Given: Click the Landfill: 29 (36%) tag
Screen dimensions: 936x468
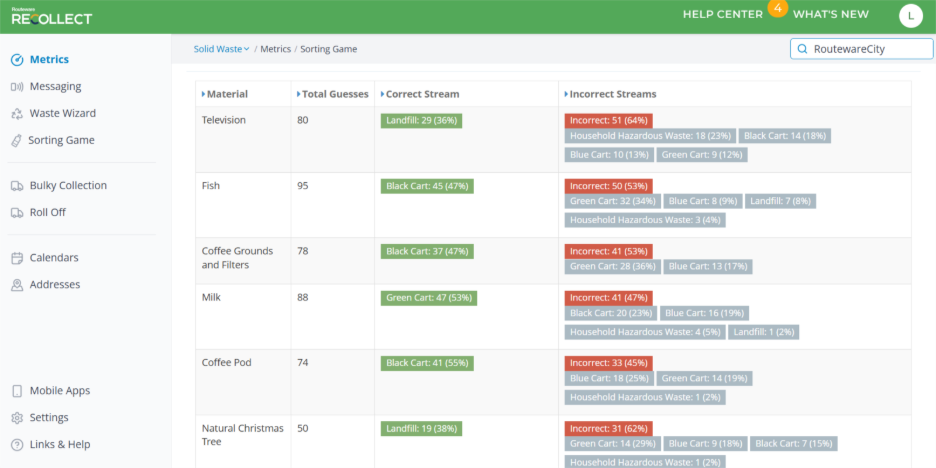Looking at the screenshot, I should coord(421,121).
